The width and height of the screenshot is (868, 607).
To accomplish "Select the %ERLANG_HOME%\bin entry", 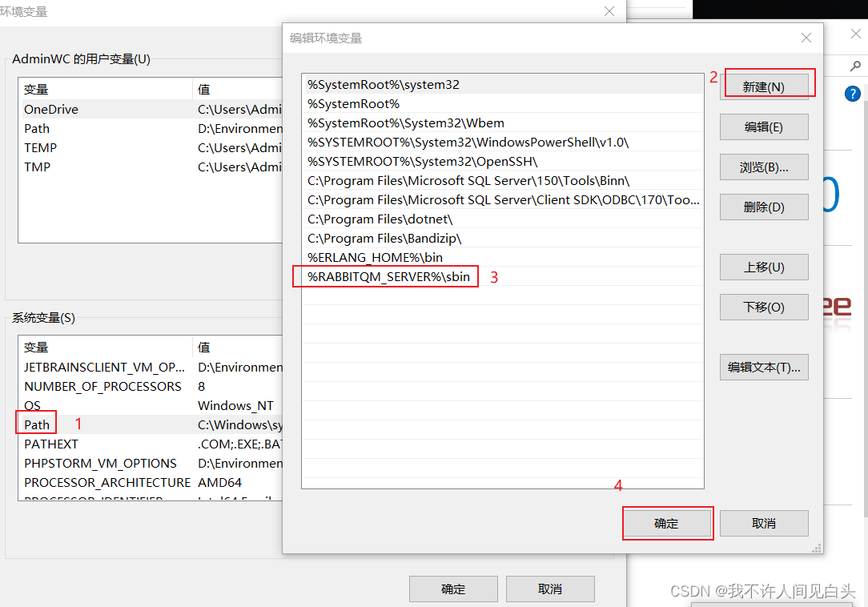I will coord(503,258).
